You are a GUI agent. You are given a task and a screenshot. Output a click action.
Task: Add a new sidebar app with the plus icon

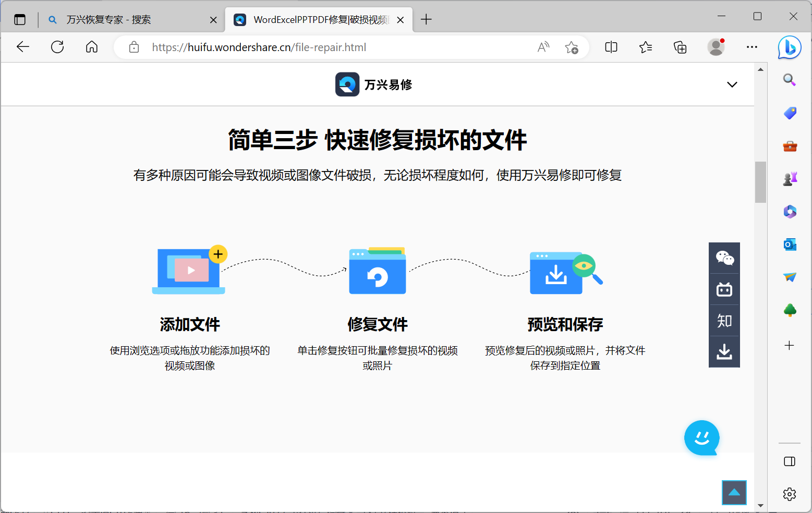coord(790,345)
